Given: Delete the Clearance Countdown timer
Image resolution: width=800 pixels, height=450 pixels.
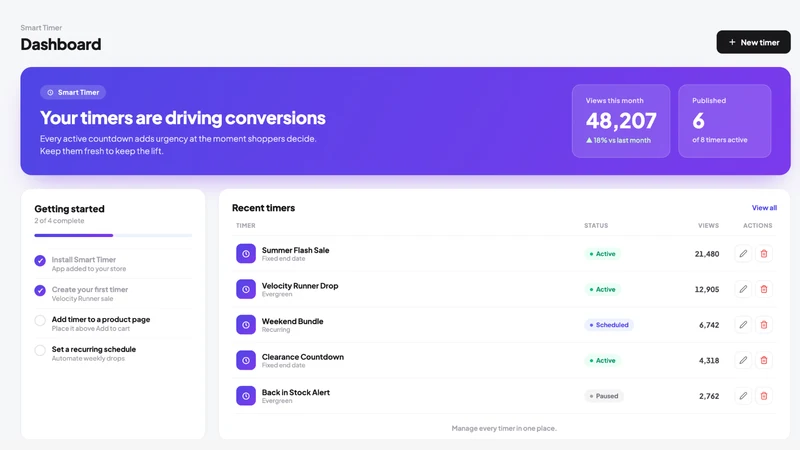Looking at the screenshot, I should click(764, 360).
